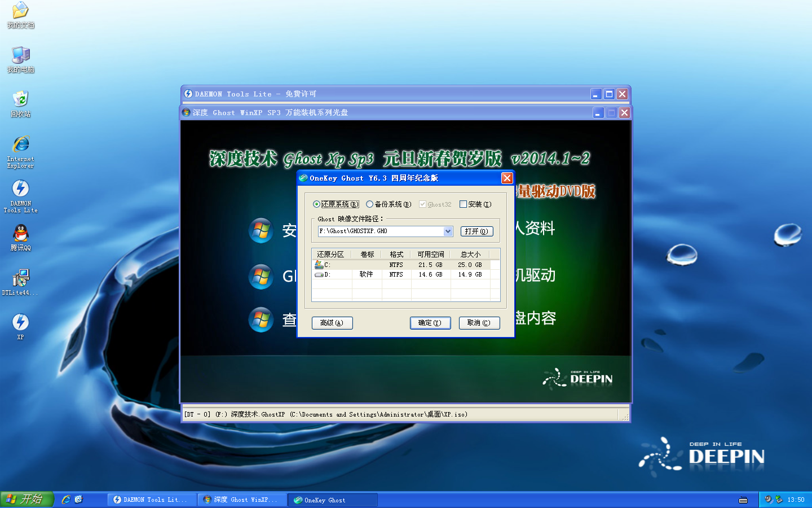The width and height of the screenshot is (812, 508).
Task: Select the '14.9 GB' total size cell
Action: click(x=470, y=275)
